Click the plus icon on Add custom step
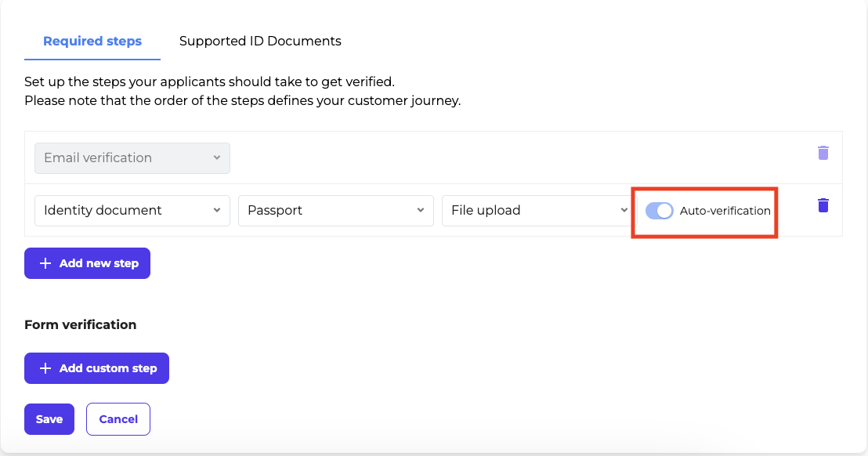This screenshot has height=456, width=868. coord(45,368)
